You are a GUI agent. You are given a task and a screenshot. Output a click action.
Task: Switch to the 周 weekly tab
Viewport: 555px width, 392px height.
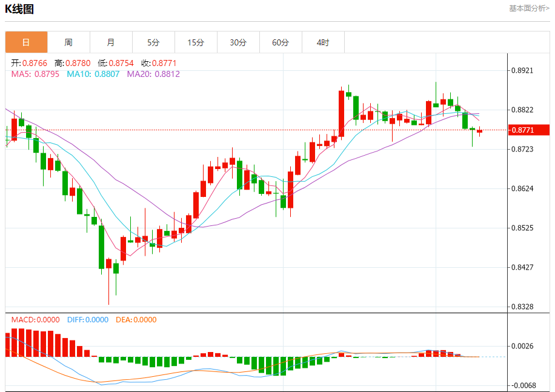(x=68, y=42)
